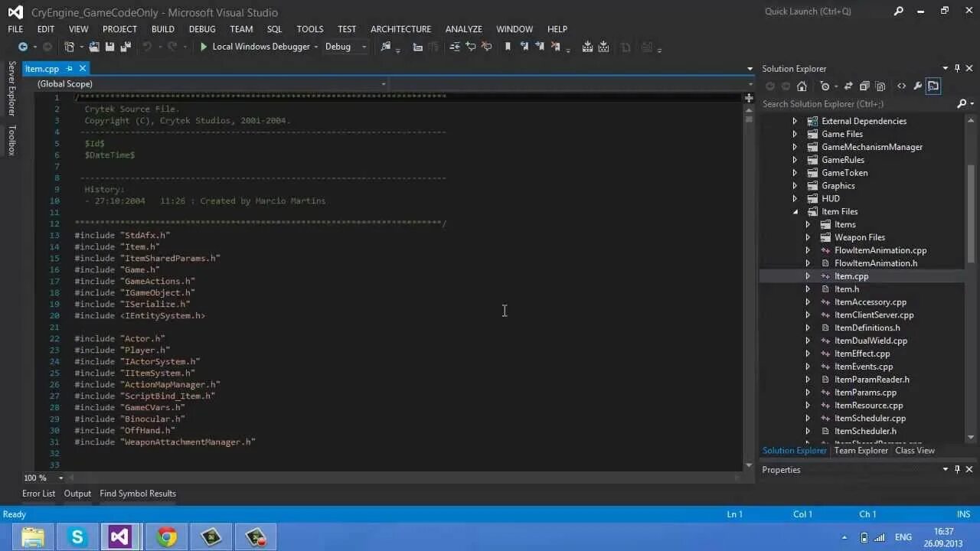Open Properties via the wrench icon
This screenshot has height=551, width=980.
[x=917, y=86]
